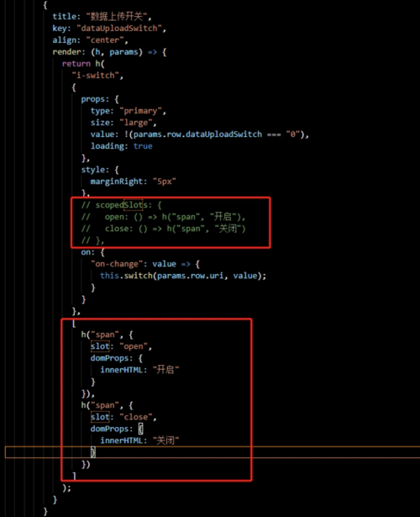The height and width of the screenshot is (517, 420).
Task: Click the opening bracket of the children array
Action: pos(74,324)
